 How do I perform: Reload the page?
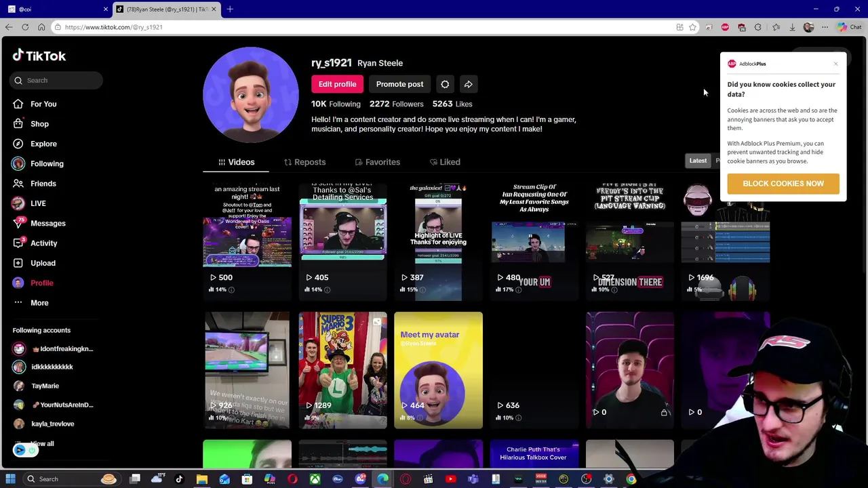[25, 27]
